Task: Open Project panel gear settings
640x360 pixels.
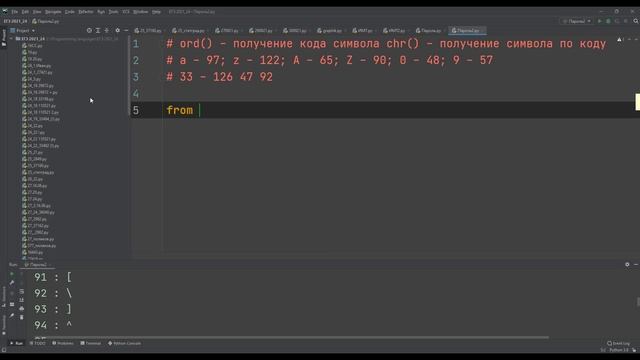Action: [x=118, y=31]
